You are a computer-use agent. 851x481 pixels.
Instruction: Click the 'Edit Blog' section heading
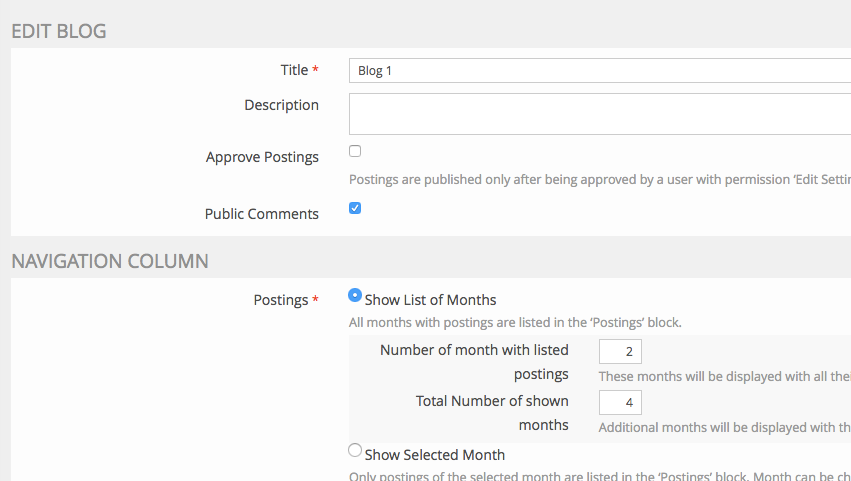(x=59, y=31)
